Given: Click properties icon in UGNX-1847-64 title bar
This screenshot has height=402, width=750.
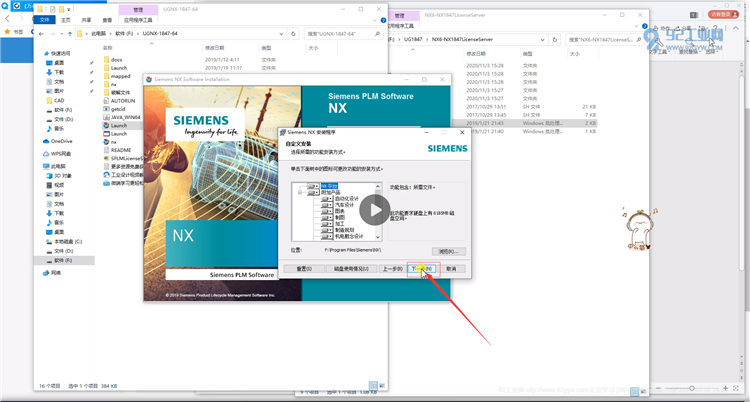Looking at the screenshot, I should [x=53, y=9].
